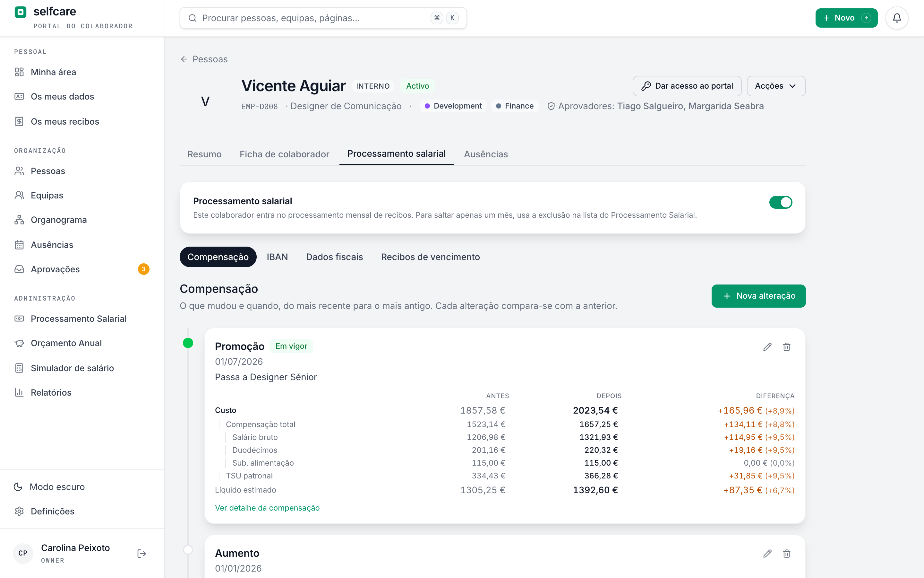The width and height of the screenshot is (924, 578).
Task: Open Aprovações with three pending
Action: coord(82,269)
